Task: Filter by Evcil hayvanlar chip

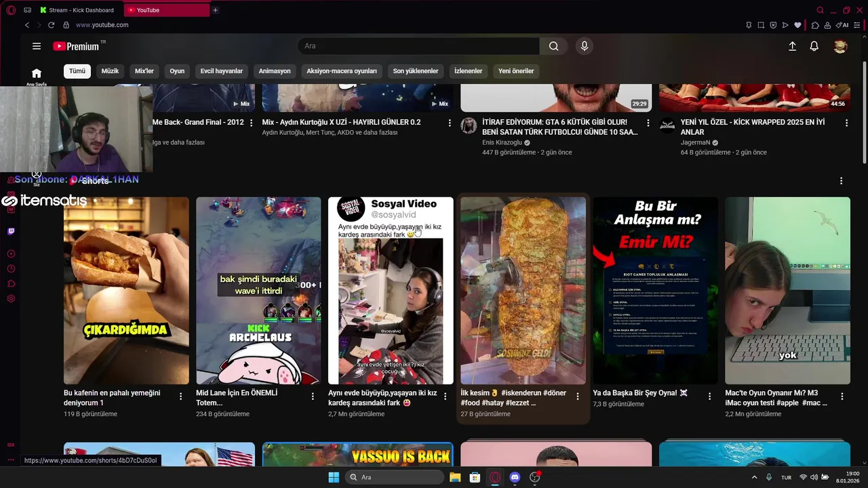Action: [x=222, y=70]
